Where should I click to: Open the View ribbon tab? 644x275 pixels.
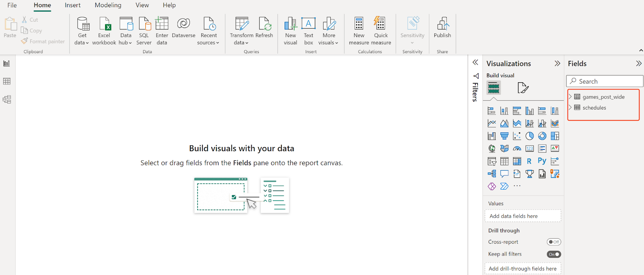click(142, 5)
